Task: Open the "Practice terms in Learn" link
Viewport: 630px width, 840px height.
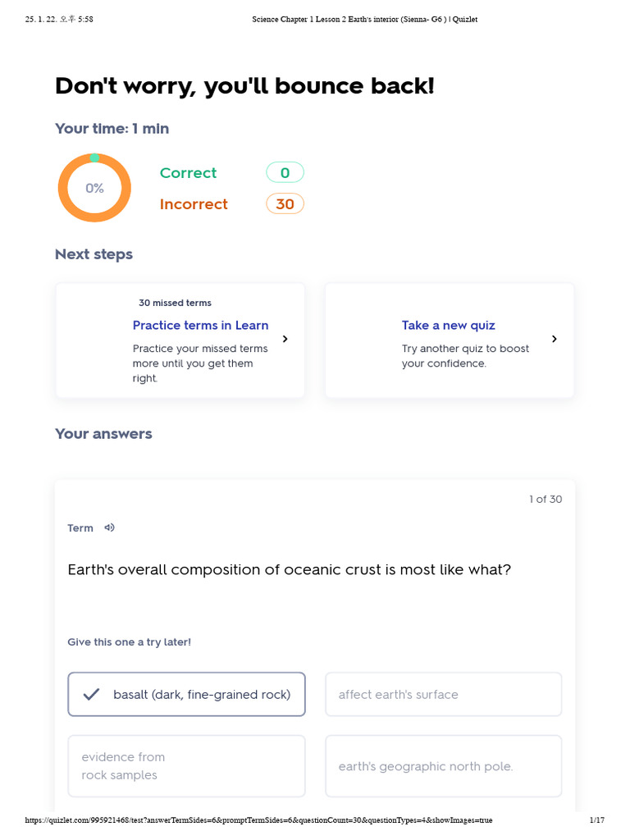Action: pyautogui.click(x=200, y=326)
